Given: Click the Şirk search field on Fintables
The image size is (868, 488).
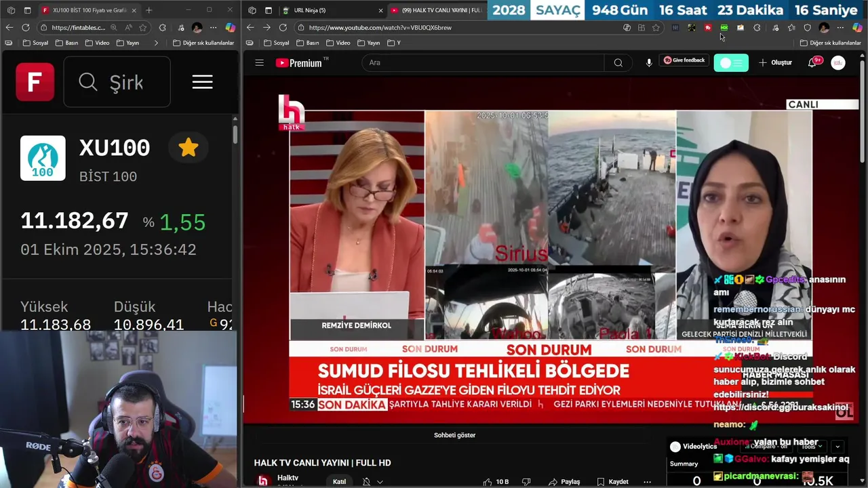Looking at the screenshot, I should coord(117,82).
